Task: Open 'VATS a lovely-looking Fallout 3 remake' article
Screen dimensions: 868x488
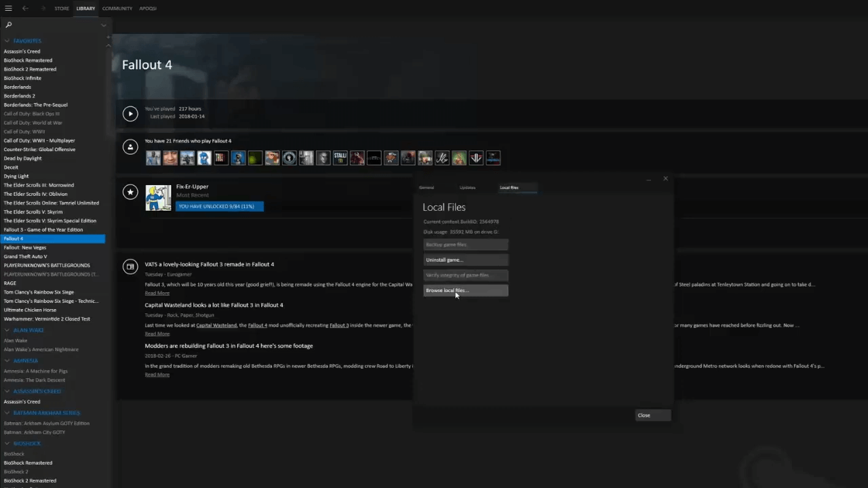Action: point(209,264)
